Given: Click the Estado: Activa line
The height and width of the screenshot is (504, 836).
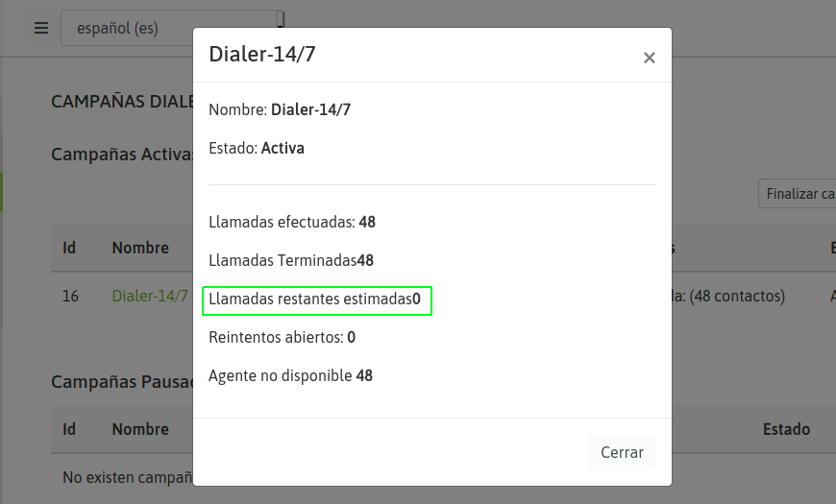Looking at the screenshot, I should click(257, 149).
